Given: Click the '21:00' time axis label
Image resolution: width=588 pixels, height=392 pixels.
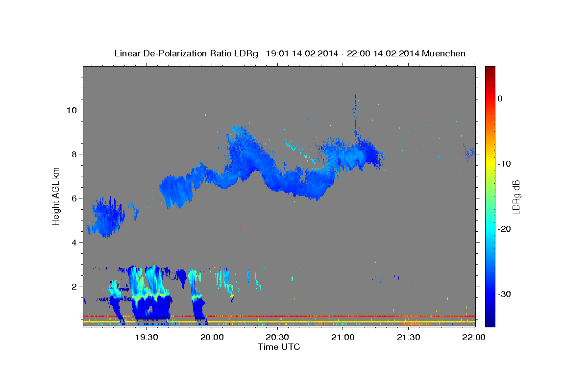Looking at the screenshot, I should (x=343, y=337).
